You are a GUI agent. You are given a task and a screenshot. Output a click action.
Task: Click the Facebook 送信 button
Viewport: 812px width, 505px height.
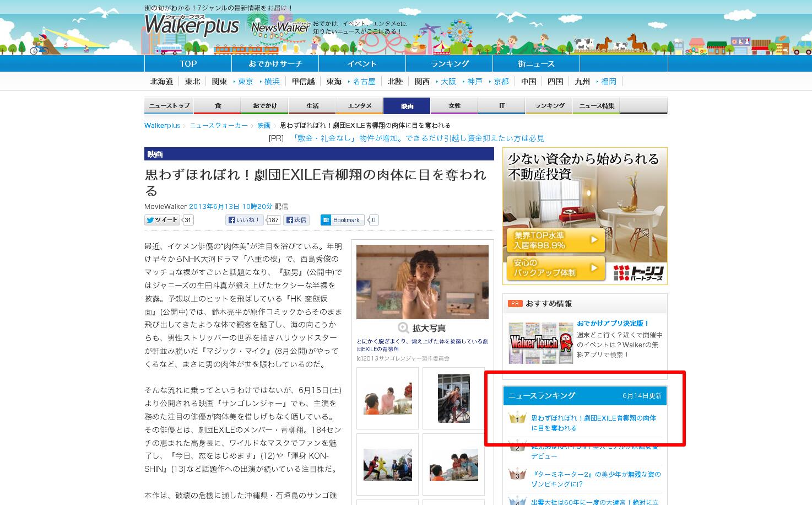[296, 220]
